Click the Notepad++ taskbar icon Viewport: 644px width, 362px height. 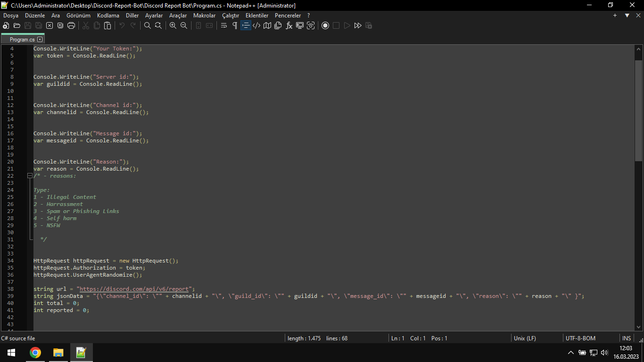tap(81, 353)
